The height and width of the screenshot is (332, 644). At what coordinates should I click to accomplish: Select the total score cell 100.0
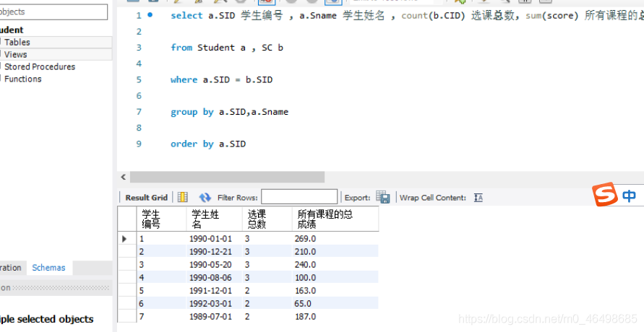tap(335, 277)
